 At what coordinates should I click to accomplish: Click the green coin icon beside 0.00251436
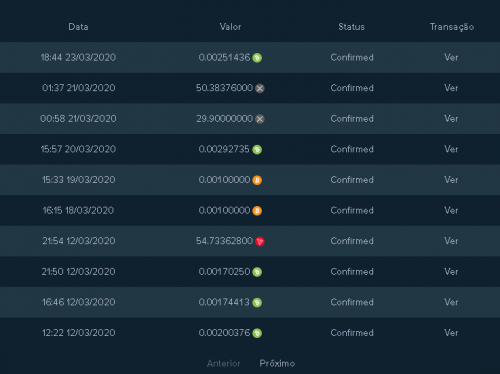pyautogui.click(x=257, y=58)
